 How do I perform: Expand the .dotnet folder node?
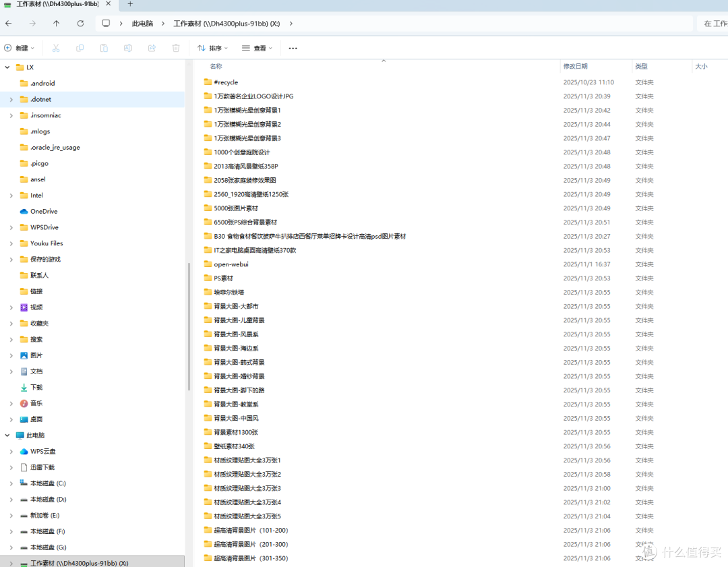tap(11, 99)
